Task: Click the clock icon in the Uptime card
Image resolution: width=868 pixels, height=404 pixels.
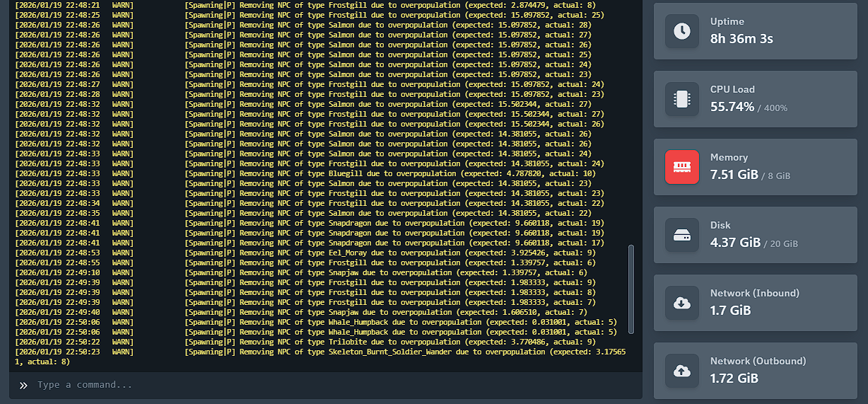Action: [x=682, y=31]
